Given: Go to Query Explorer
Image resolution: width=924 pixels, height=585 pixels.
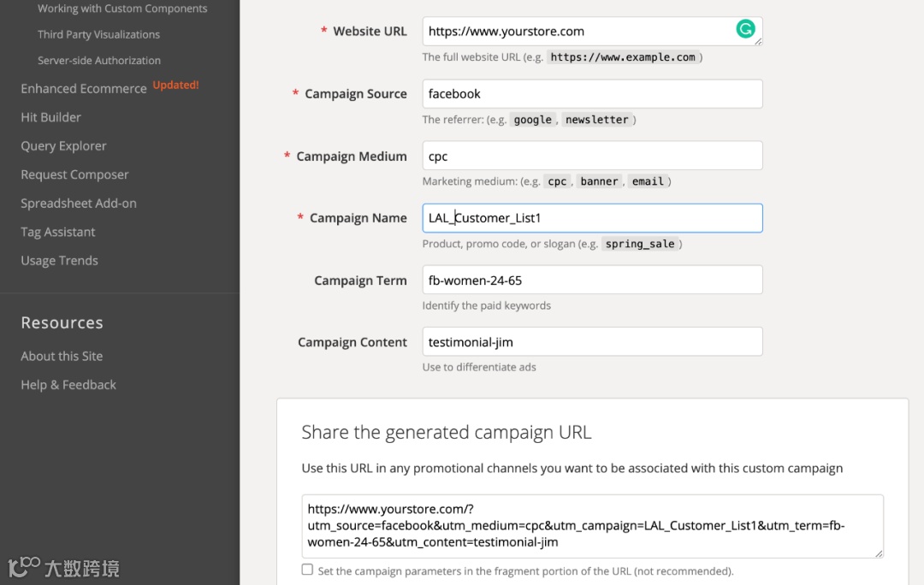Looking at the screenshot, I should click(63, 145).
